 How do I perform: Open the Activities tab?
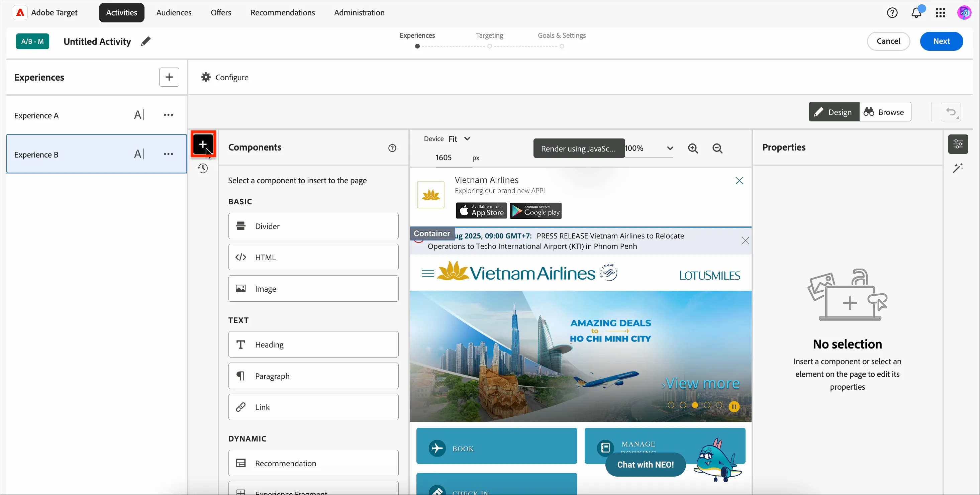(122, 13)
